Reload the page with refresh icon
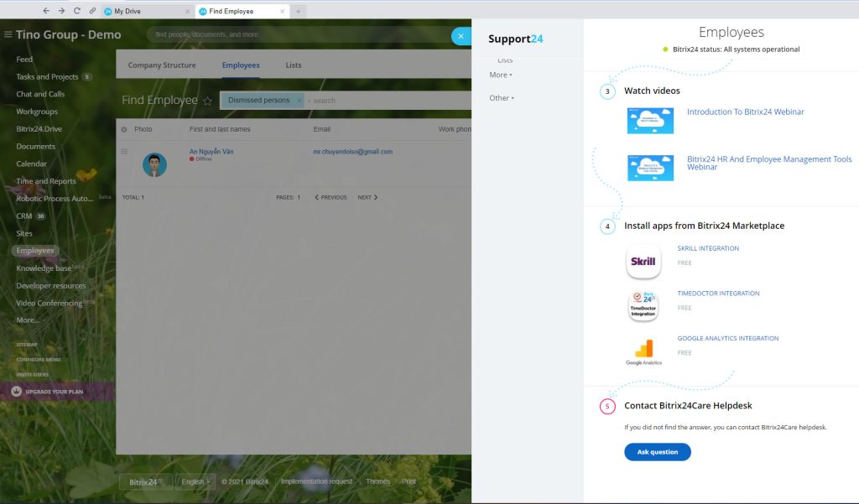The height and width of the screenshot is (504, 859). tap(77, 11)
